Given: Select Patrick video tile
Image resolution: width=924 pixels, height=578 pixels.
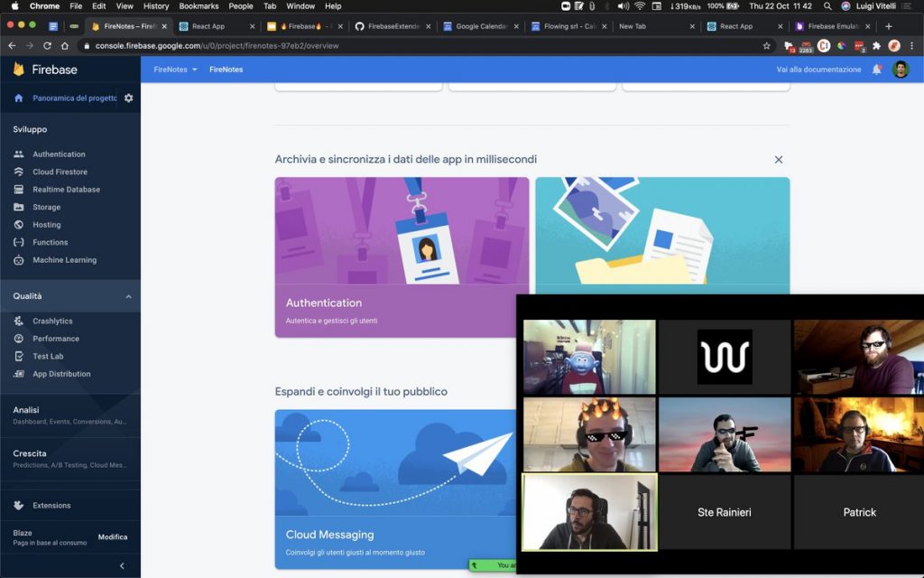Looking at the screenshot, I should pyautogui.click(x=859, y=512).
